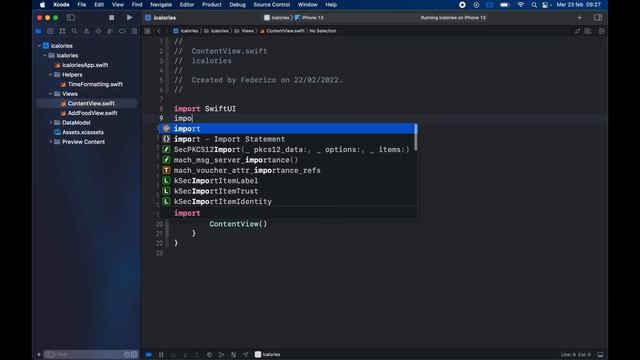Click the plus Library button in toolbar
This screenshot has width=640, height=360.
pyautogui.click(x=580, y=18)
